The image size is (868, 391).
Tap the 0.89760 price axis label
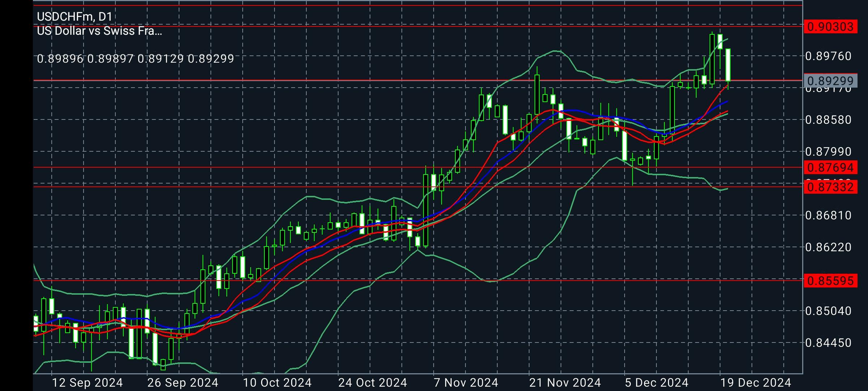coord(828,56)
